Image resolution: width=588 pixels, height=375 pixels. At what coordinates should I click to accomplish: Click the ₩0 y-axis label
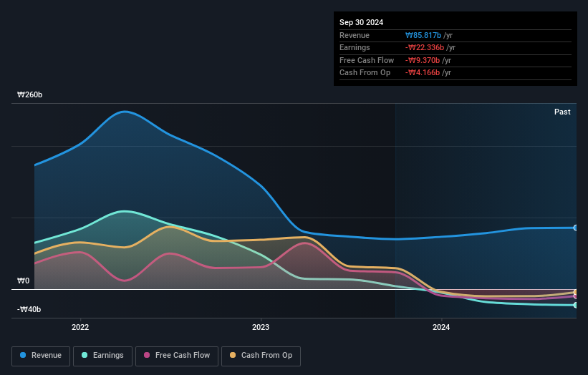(23, 281)
